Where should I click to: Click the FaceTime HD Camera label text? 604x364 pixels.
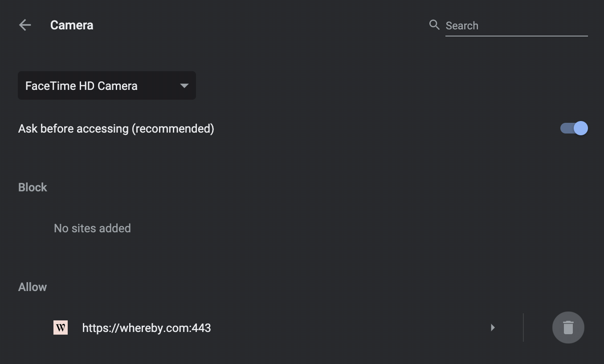coord(82,86)
